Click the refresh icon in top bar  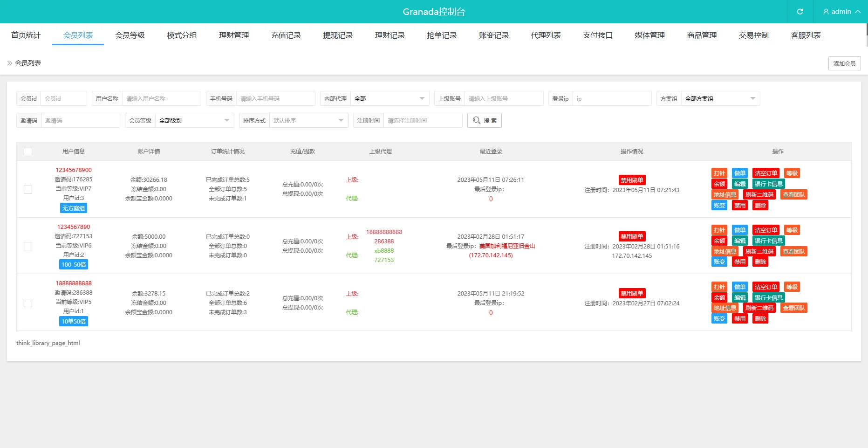click(x=800, y=12)
